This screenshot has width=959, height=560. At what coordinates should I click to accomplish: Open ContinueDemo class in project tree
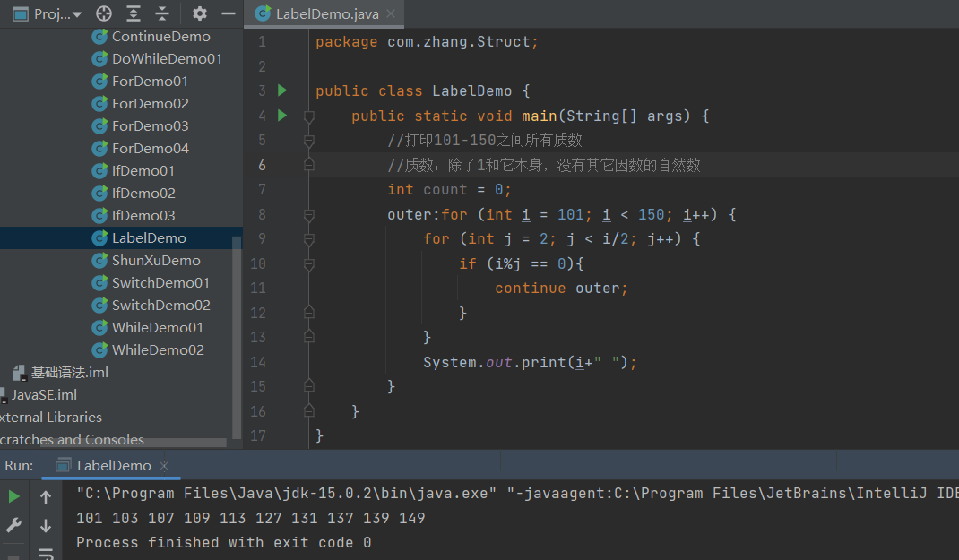160,37
